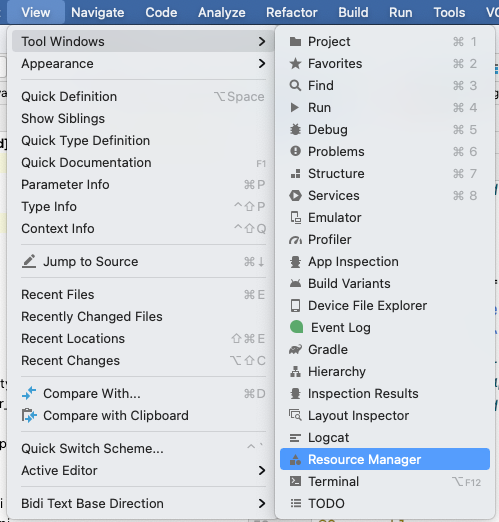
Task: Click the Device File Explorer phone icon
Action: coord(295,305)
